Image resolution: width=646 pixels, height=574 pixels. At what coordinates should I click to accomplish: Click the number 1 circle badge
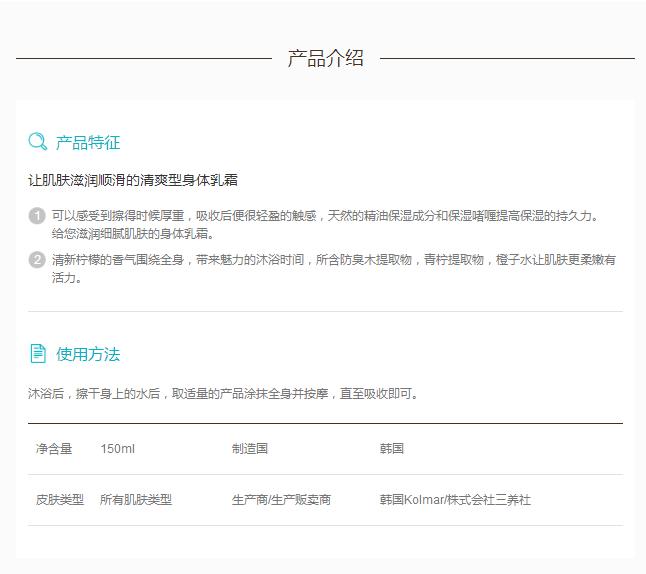(37, 216)
